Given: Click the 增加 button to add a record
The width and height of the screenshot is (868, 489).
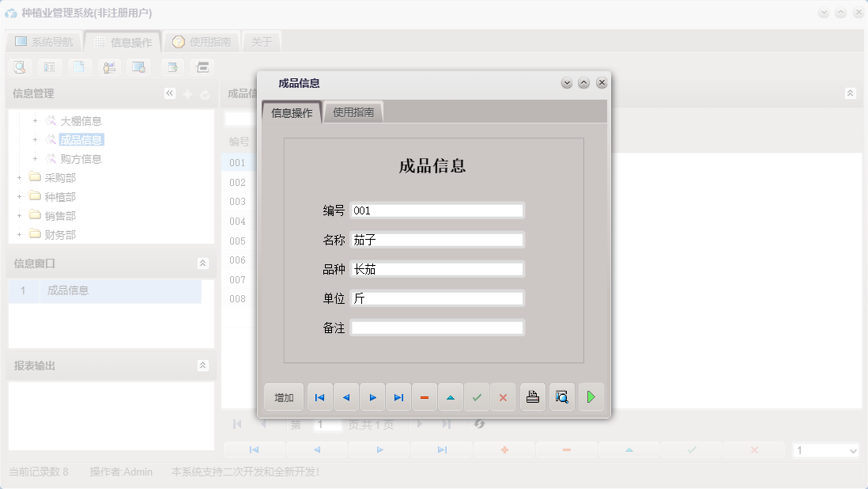Looking at the screenshot, I should 283,396.
